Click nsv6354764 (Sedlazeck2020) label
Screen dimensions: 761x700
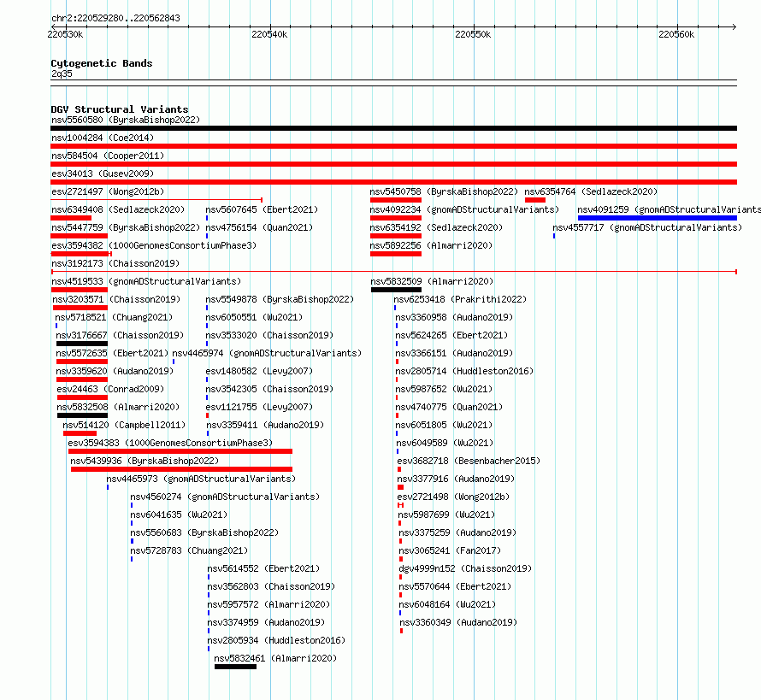591,191
